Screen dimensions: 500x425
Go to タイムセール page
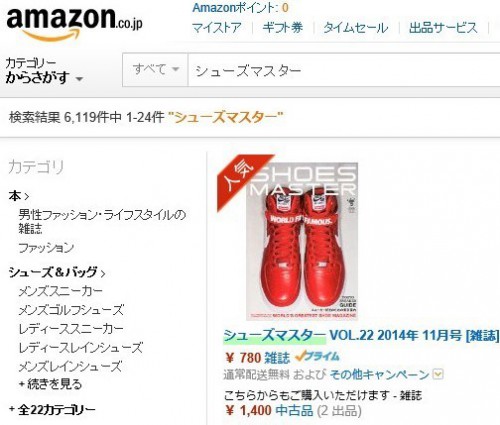tap(356, 28)
